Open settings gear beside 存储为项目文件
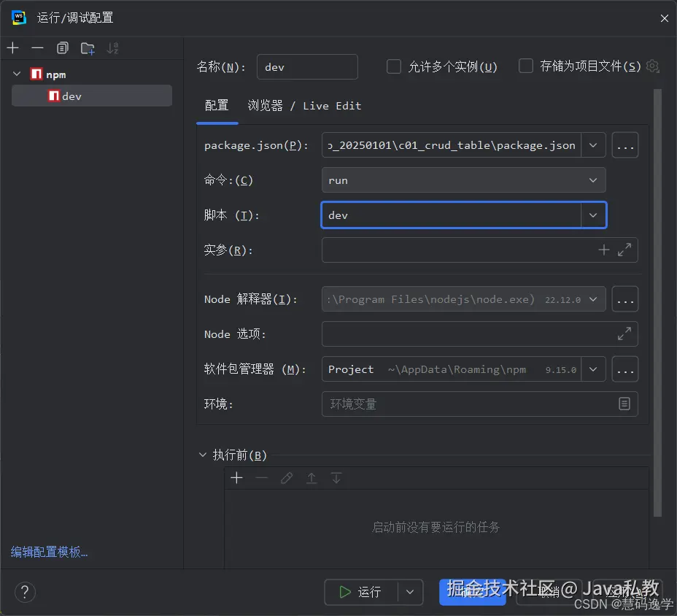 pyautogui.click(x=652, y=66)
